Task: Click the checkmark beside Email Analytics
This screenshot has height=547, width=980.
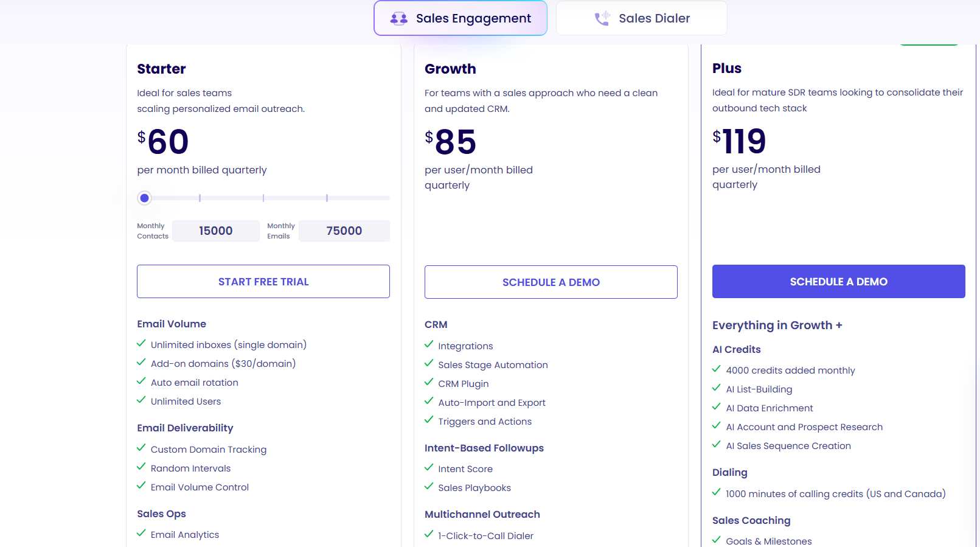Action: [x=141, y=533]
